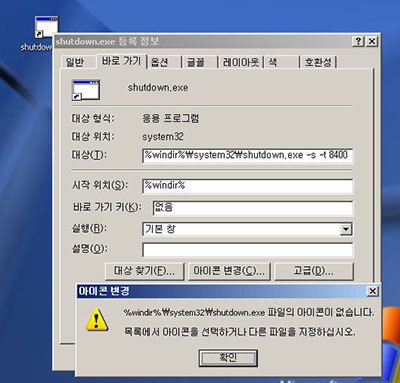Select the 바로 가기 tab
The image size is (400, 383).
[x=122, y=61]
